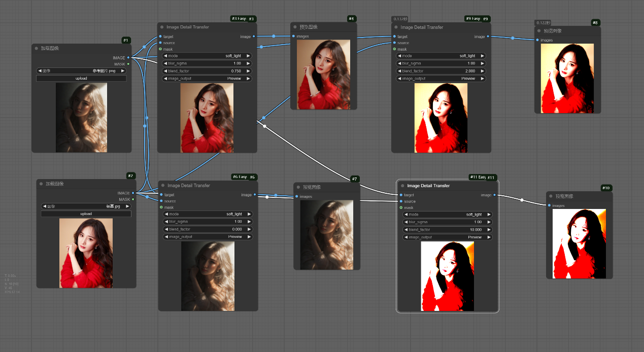Toggle image_output Preview setting on node #3
Image resolution: width=644 pixels, height=352 pixels.
point(207,79)
